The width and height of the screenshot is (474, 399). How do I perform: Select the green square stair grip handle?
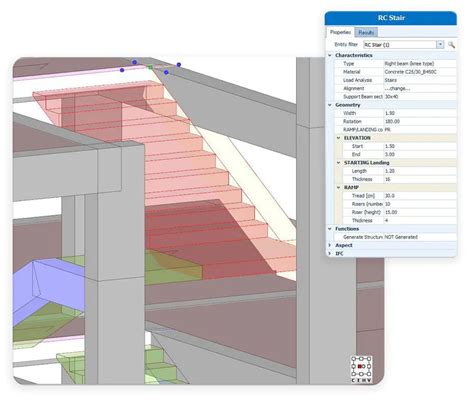pyautogui.click(x=150, y=67)
